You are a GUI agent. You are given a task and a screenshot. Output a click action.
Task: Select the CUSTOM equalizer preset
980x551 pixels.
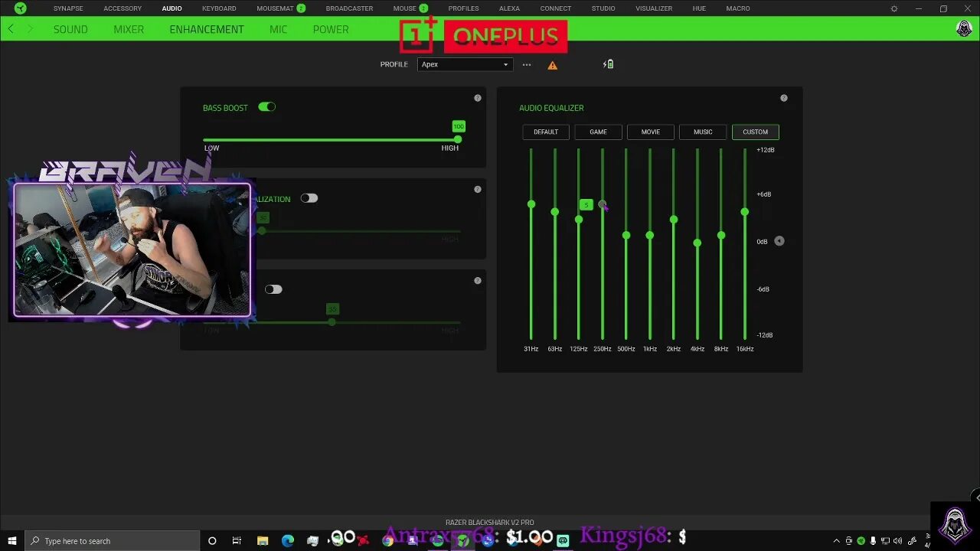[x=755, y=132]
